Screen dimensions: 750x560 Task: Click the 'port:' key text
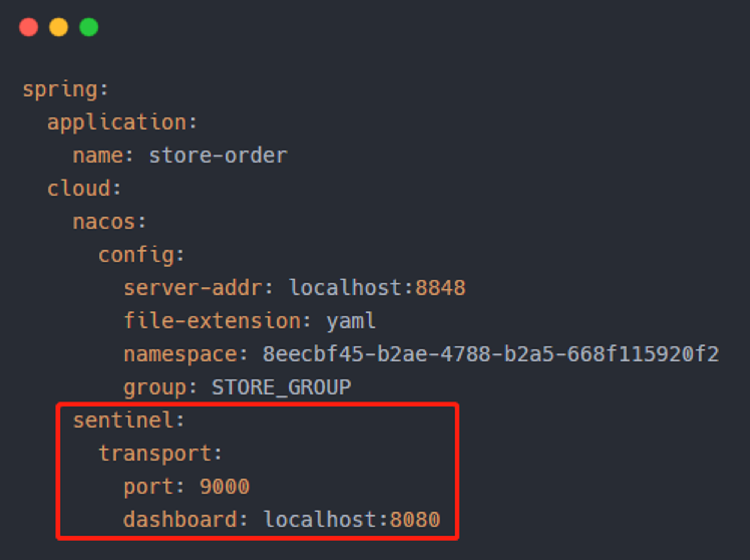[154, 487]
